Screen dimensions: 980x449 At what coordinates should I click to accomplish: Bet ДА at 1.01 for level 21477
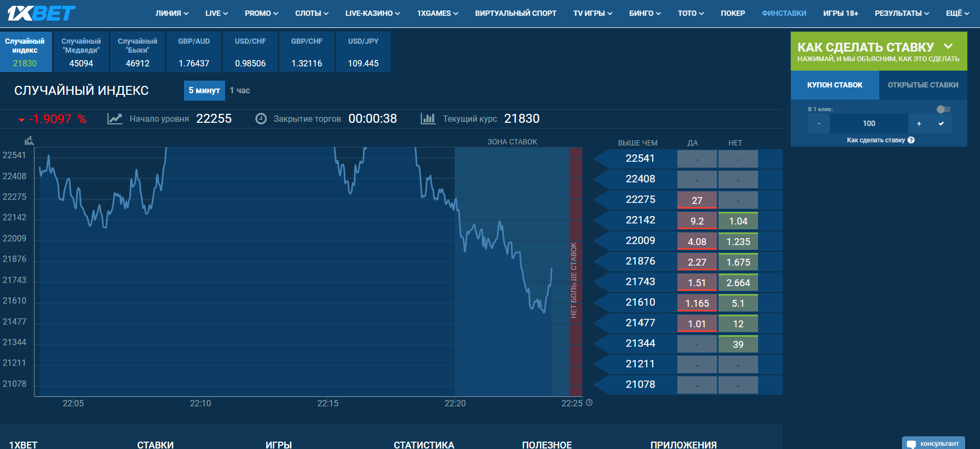(x=697, y=324)
